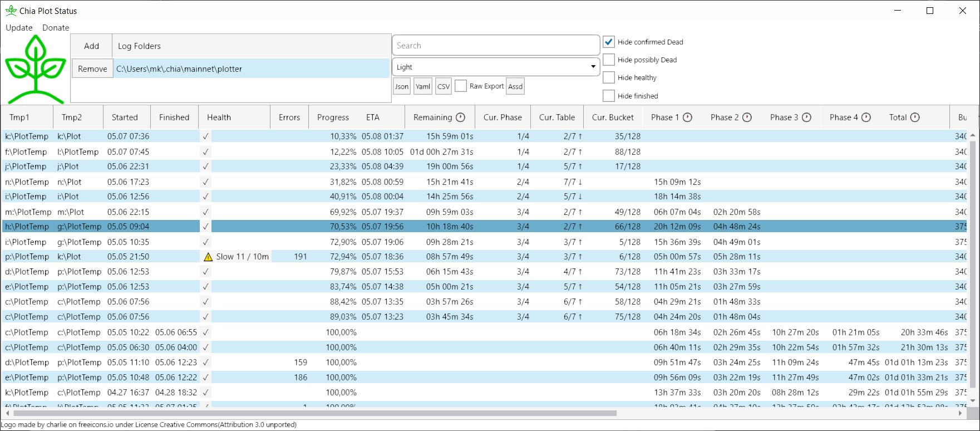The height and width of the screenshot is (431, 980).
Task: Tick the Raw Export checkbox
Action: pos(460,86)
